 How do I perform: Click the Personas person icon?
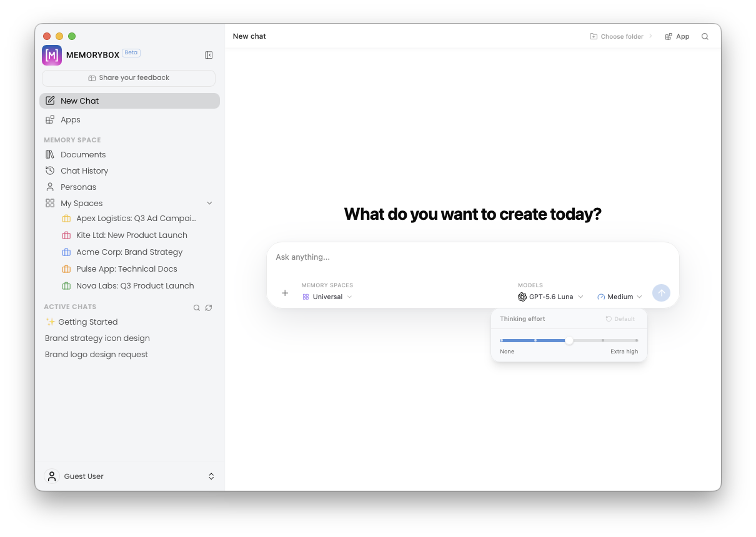pos(50,187)
